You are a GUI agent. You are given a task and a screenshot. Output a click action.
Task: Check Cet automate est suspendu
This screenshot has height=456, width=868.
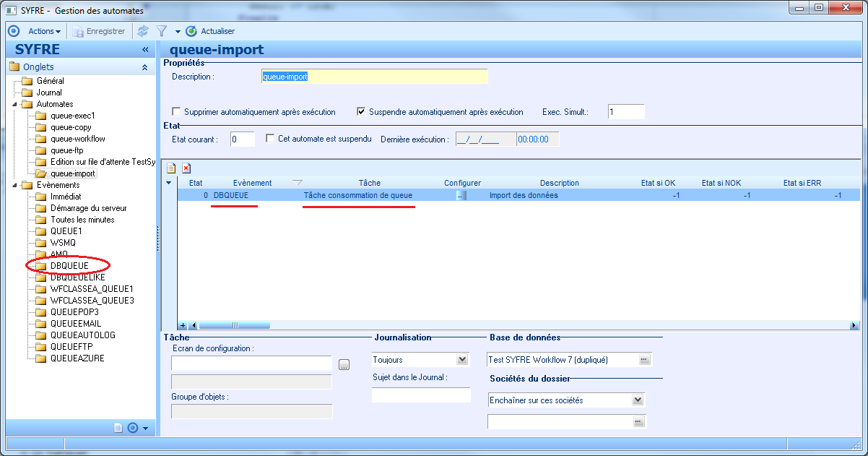pyautogui.click(x=270, y=138)
